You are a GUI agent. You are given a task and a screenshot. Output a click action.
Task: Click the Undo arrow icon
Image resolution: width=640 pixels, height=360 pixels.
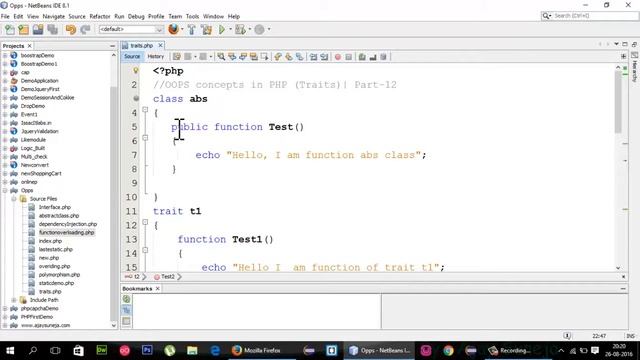pos(71,29)
